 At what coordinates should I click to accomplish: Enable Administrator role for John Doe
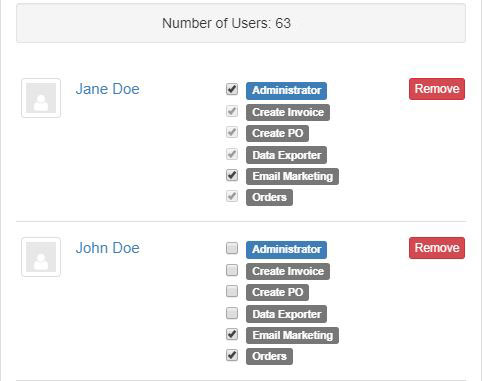click(232, 248)
